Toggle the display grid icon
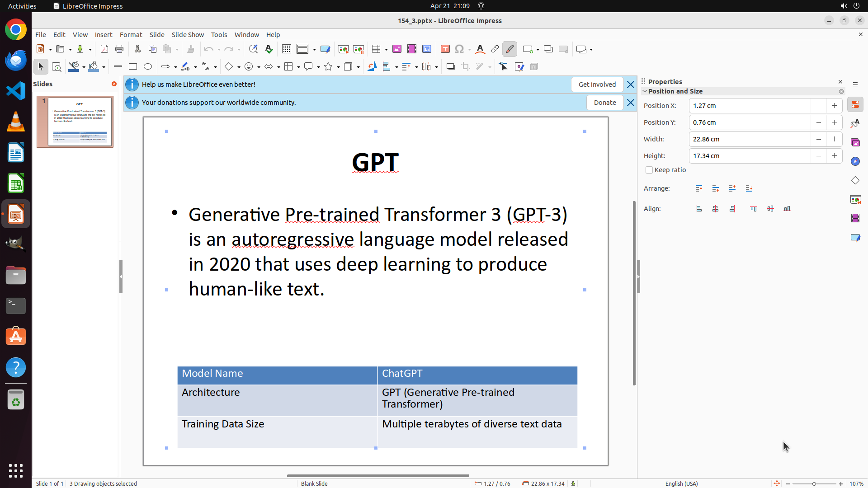The height and width of the screenshot is (488, 868). pos(287,49)
